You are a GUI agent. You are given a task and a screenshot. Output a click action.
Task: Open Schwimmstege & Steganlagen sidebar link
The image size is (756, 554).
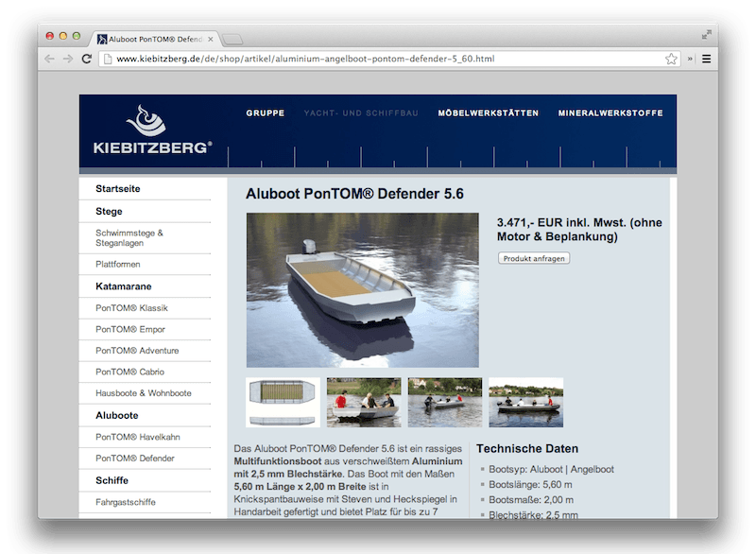point(129,237)
